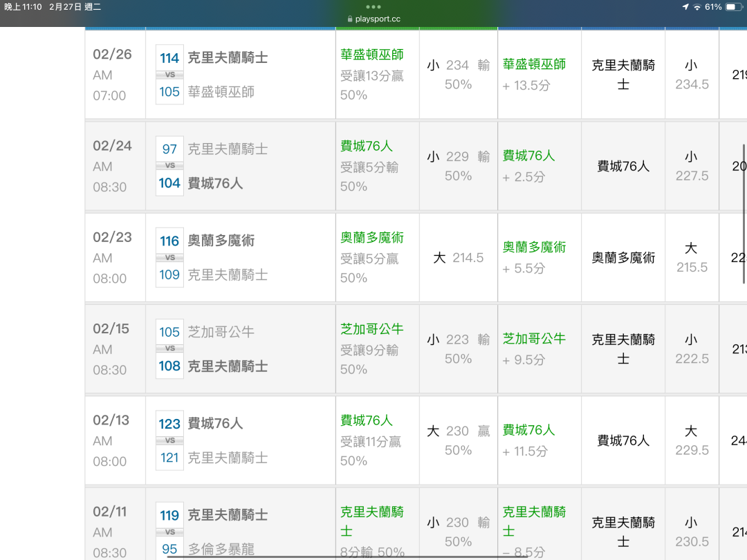
Task: Open green 華盛頓巫師 link above 受讓13分贏
Action: click(x=372, y=55)
